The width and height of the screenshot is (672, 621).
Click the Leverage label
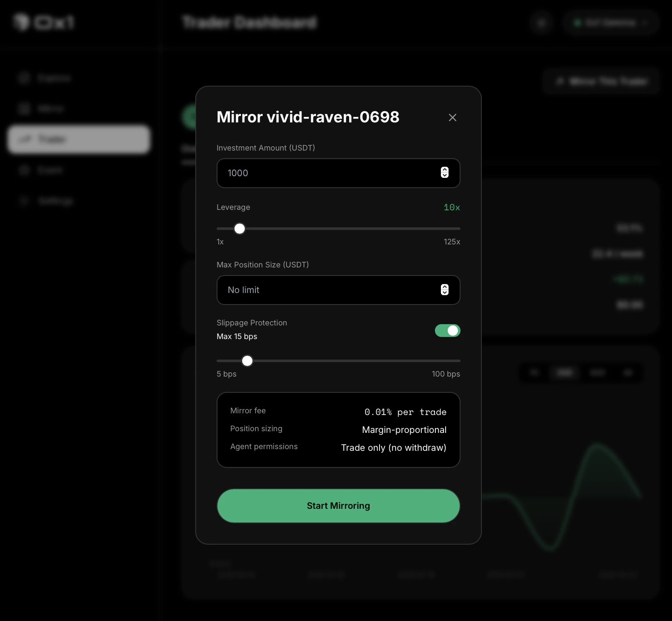(233, 207)
